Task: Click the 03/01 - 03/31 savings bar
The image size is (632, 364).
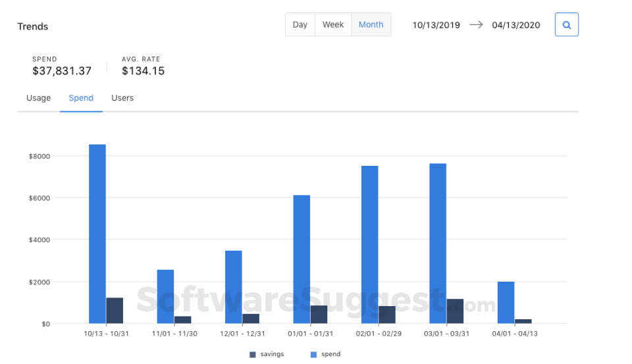Action: click(455, 311)
